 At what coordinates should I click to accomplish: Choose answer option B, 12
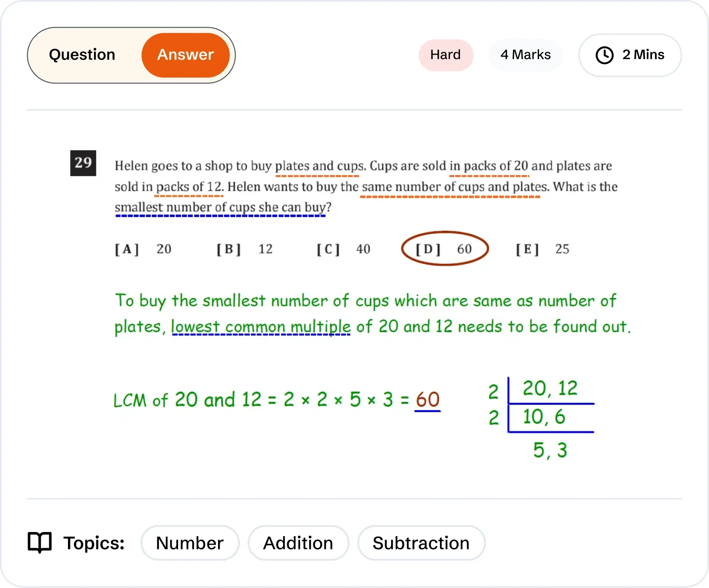tap(245, 249)
